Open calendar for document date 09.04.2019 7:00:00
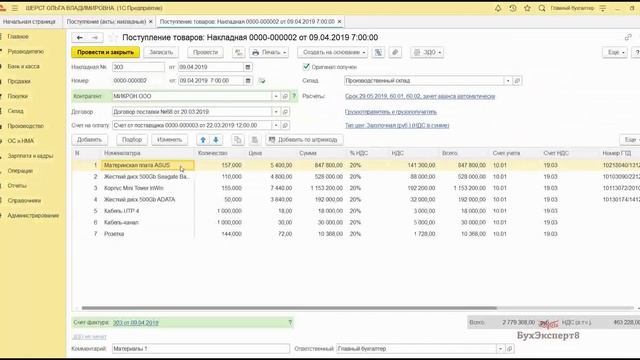The height and width of the screenshot is (360, 640). 248,81
